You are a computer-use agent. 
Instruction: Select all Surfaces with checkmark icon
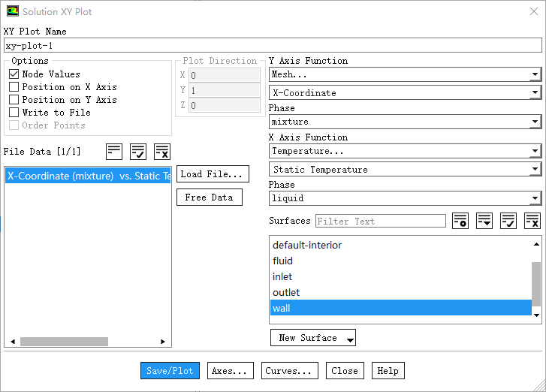coord(508,221)
